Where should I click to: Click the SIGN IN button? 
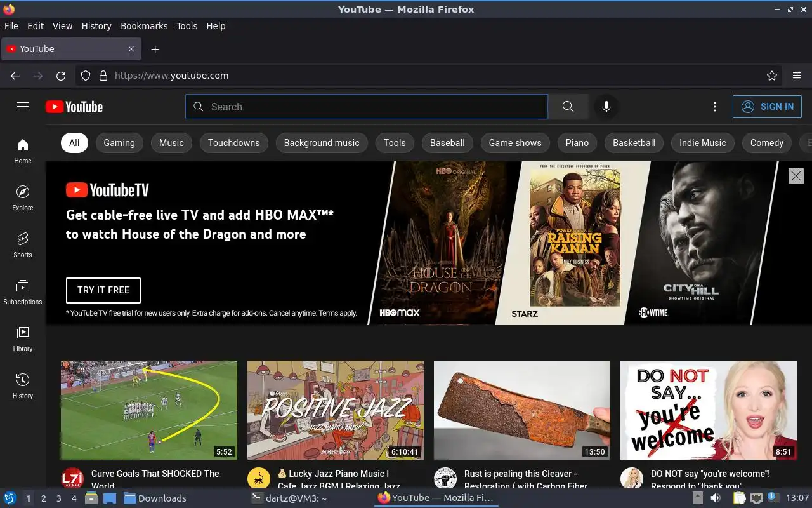[767, 107]
